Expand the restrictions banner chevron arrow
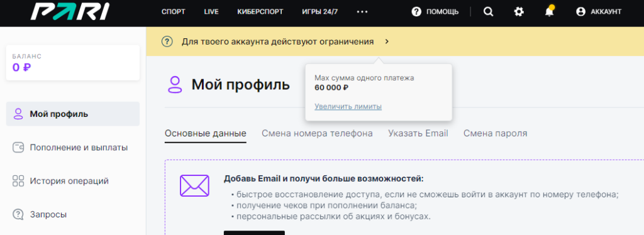 pyautogui.click(x=387, y=41)
